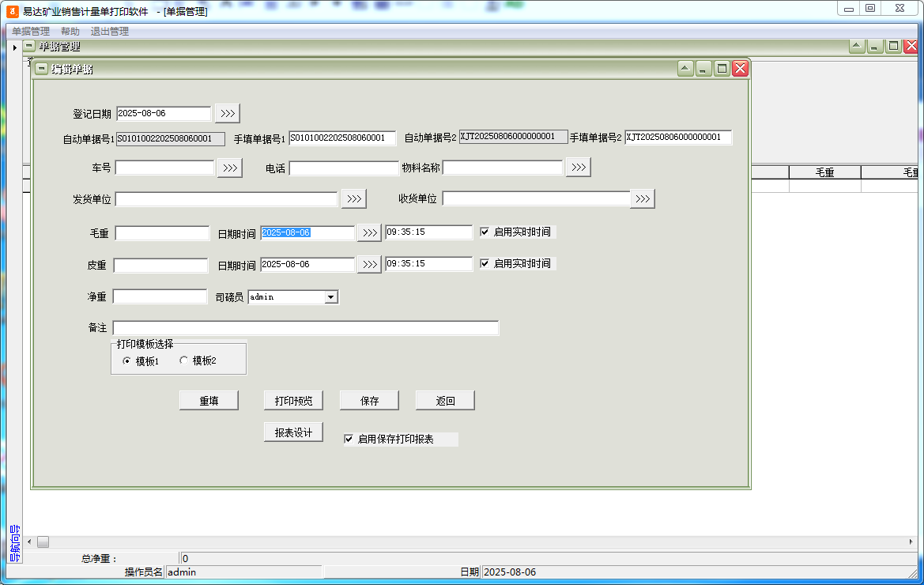Toggle 启用实时时间 checkbox on 皮重 row
The height and width of the screenshot is (585, 924).
coord(485,264)
